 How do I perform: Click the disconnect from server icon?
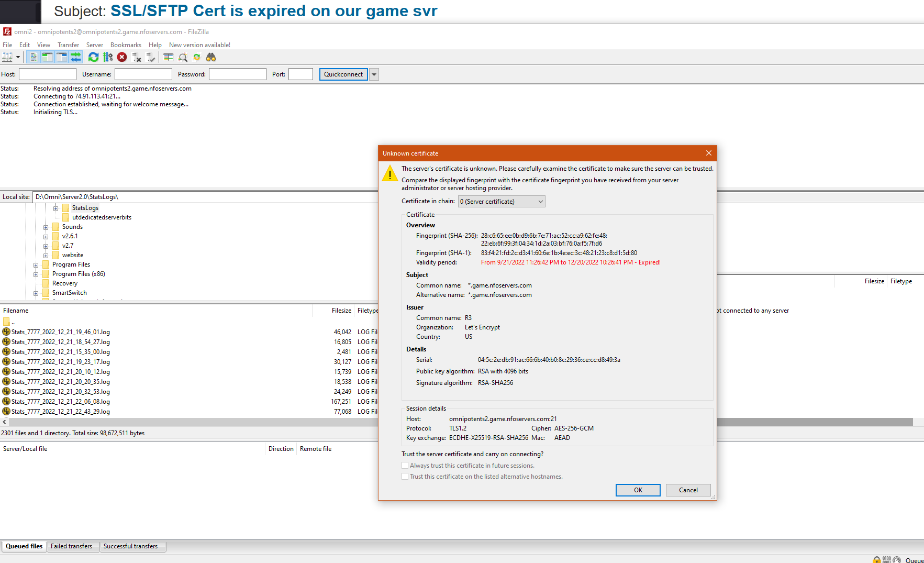pyautogui.click(x=137, y=57)
